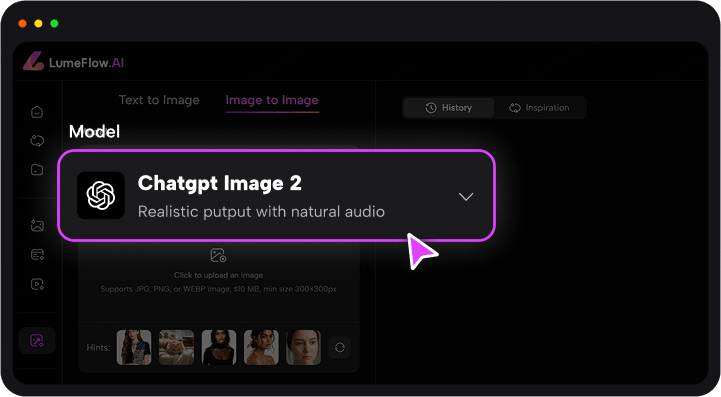Switch to Text to Image tab

pyautogui.click(x=159, y=100)
